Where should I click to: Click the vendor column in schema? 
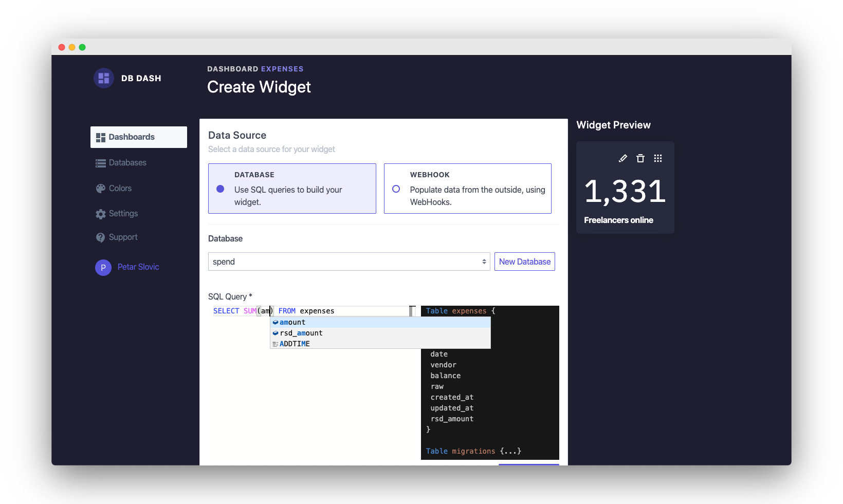(x=444, y=365)
